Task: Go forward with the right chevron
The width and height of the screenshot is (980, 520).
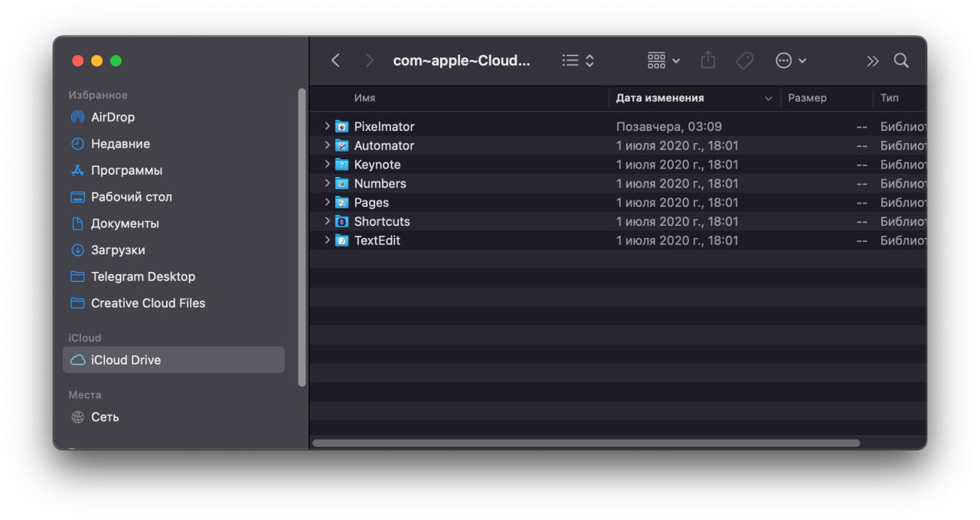Action: click(370, 61)
